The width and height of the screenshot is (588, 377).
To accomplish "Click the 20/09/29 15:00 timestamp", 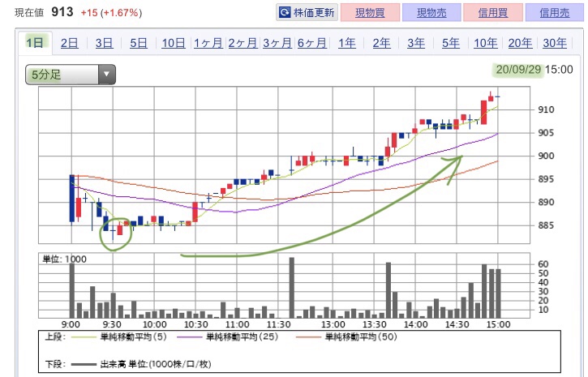I will [x=534, y=70].
